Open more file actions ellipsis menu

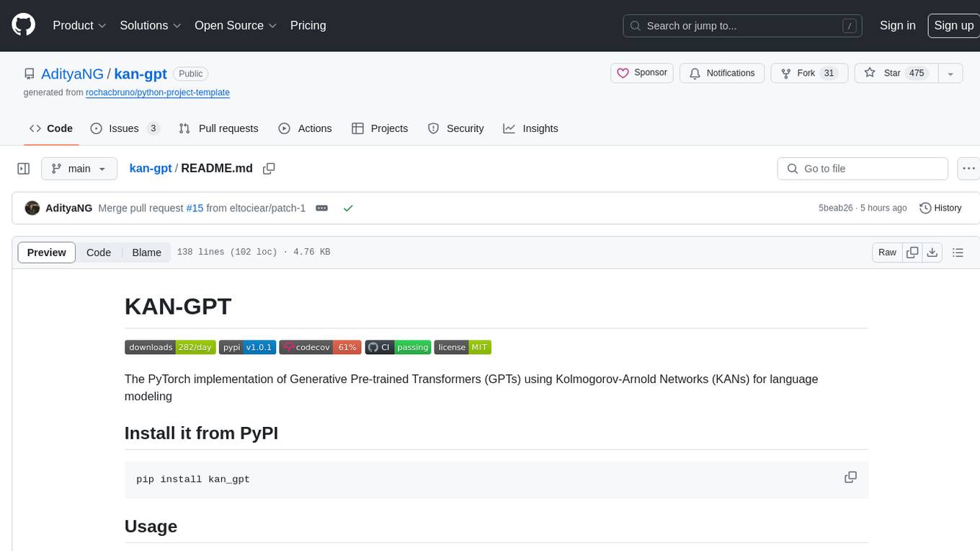(969, 169)
